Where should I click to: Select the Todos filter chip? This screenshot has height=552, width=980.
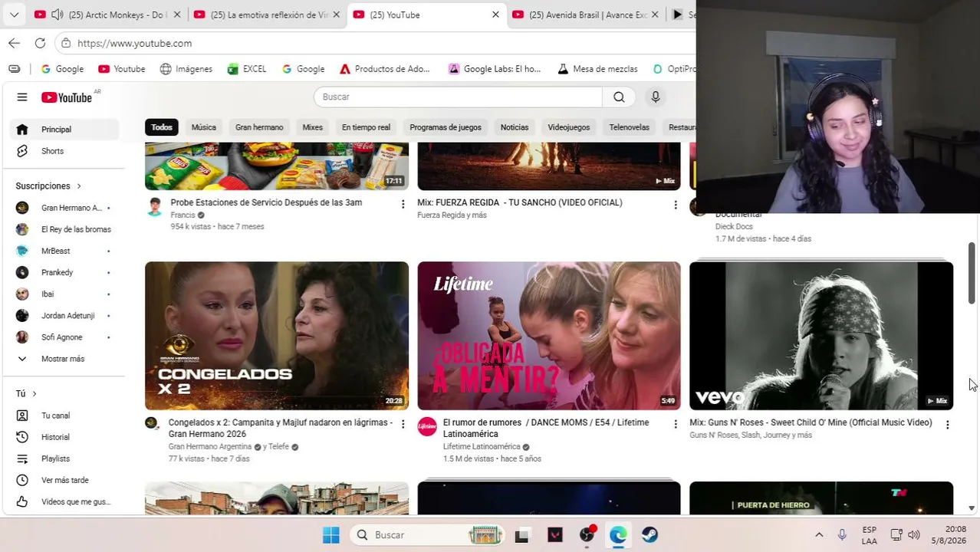point(162,127)
